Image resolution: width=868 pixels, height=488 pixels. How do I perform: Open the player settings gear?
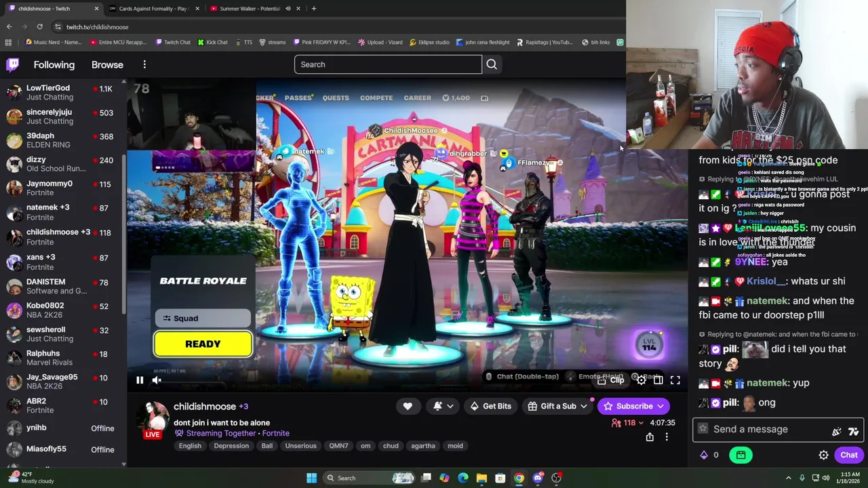tap(641, 380)
